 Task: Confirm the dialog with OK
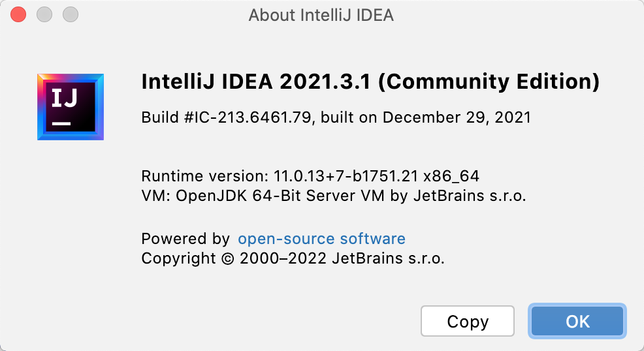tap(577, 321)
